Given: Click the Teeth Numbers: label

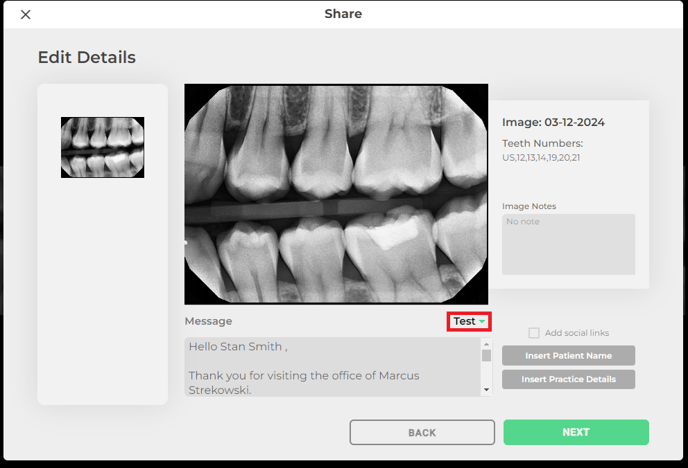Looking at the screenshot, I should click(542, 143).
